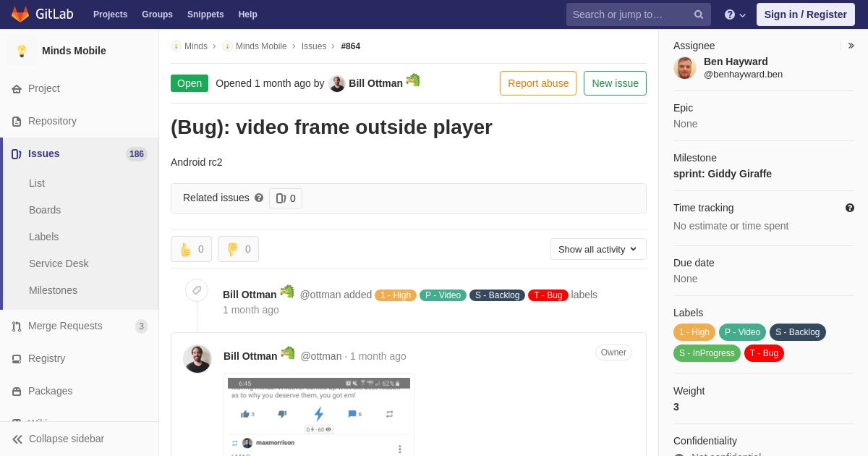Click the Related issues help icon

259,198
